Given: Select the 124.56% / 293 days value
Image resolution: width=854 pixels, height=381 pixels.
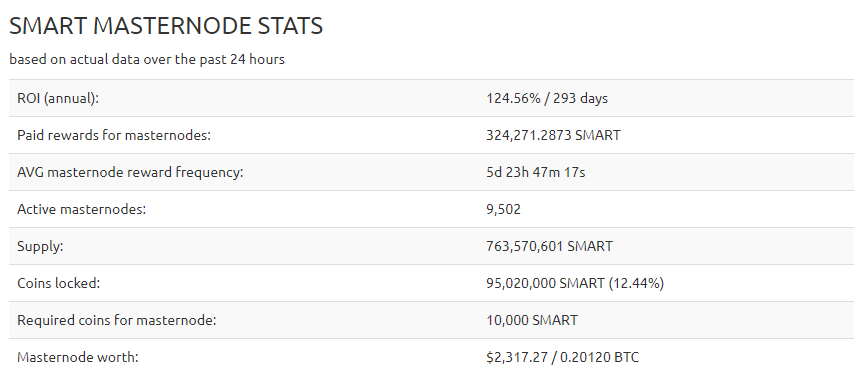Looking at the screenshot, I should (x=547, y=99).
